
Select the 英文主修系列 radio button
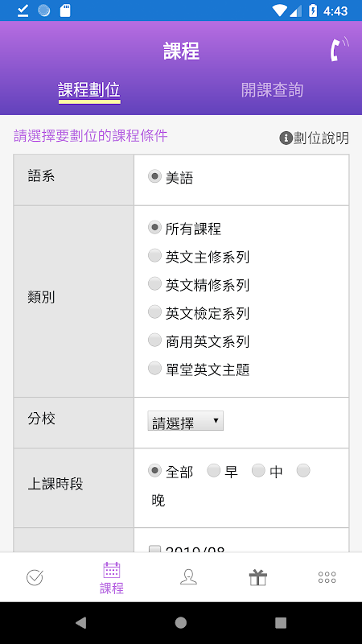[x=154, y=255]
